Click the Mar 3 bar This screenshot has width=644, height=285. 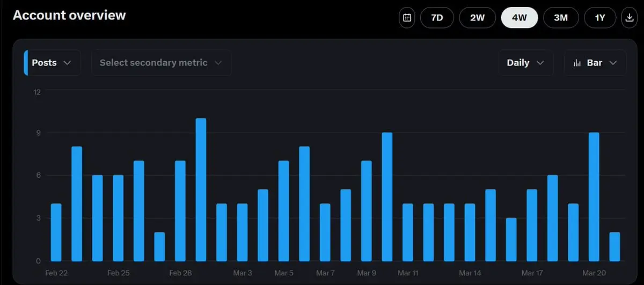[x=242, y=232]
